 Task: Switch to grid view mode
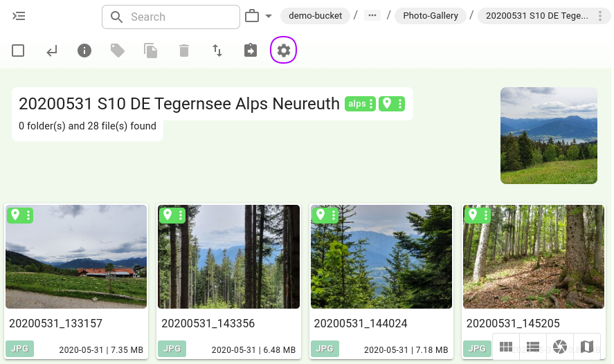[x=506, y=346]
